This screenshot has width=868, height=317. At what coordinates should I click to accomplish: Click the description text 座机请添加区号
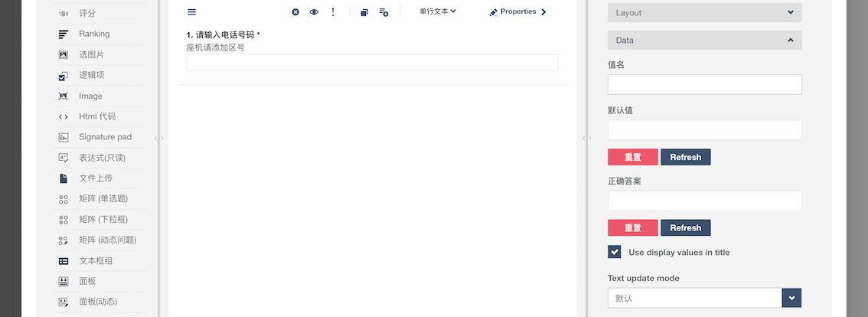[x=215, y=47]
